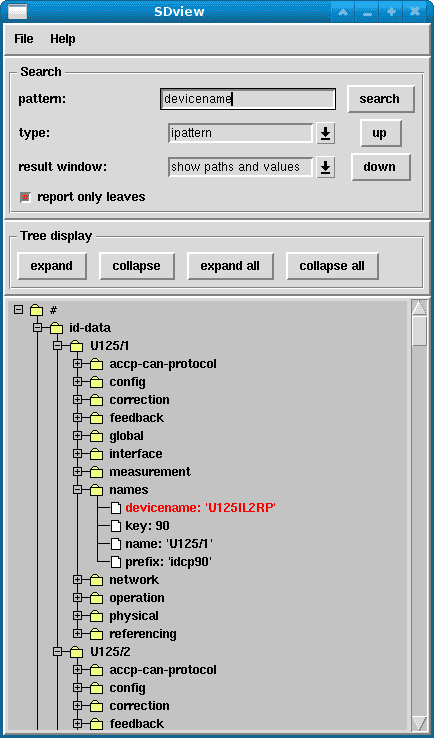Click the network folder icon

(96, 580)
